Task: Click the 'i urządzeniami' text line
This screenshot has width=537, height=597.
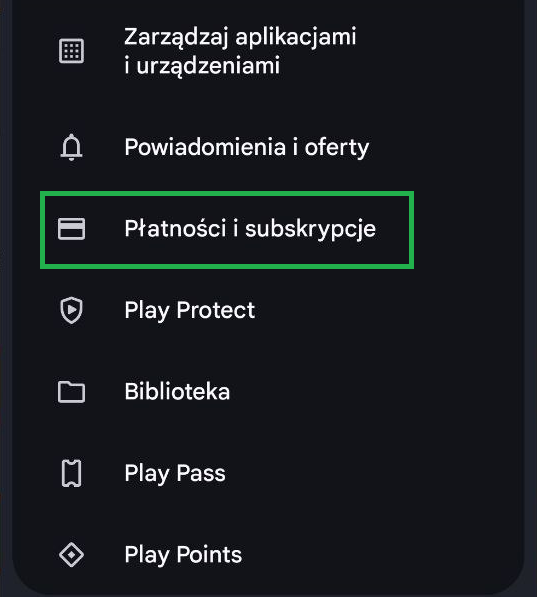Action: pos(202,65)
